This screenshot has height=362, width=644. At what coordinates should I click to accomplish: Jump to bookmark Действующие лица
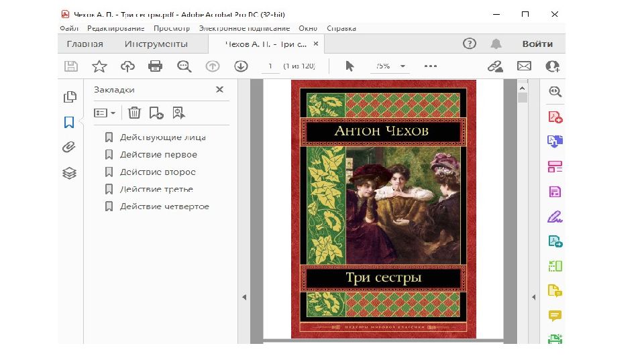tap(162, 137)
